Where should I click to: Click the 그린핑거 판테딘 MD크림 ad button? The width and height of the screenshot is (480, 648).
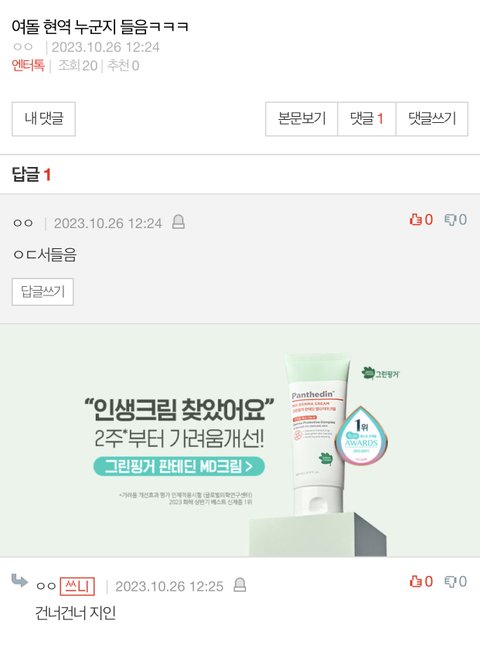(x=179, y=467)
